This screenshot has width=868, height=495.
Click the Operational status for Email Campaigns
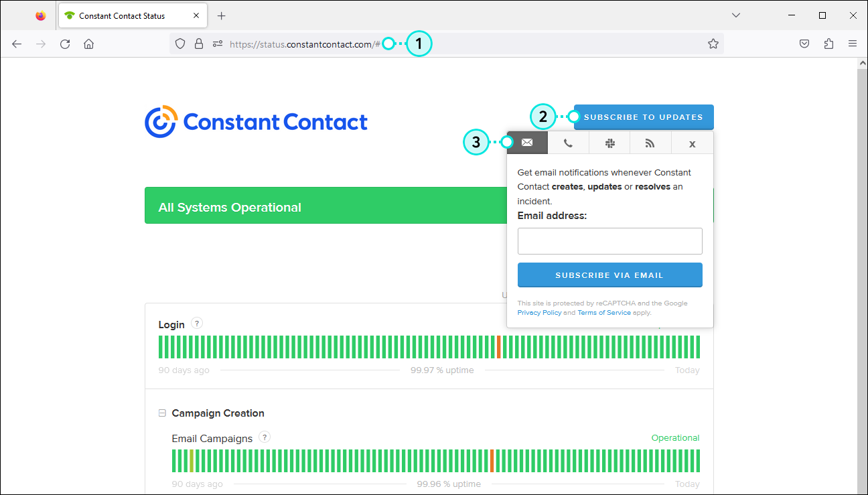click(x=675, y=438)
